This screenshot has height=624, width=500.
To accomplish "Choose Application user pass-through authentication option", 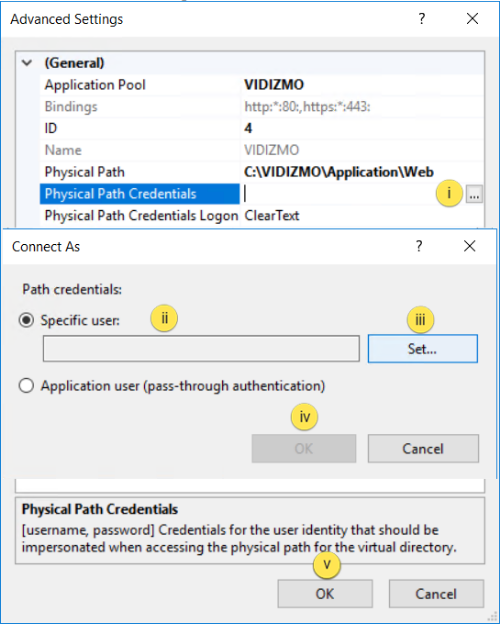I will (26, 386).
